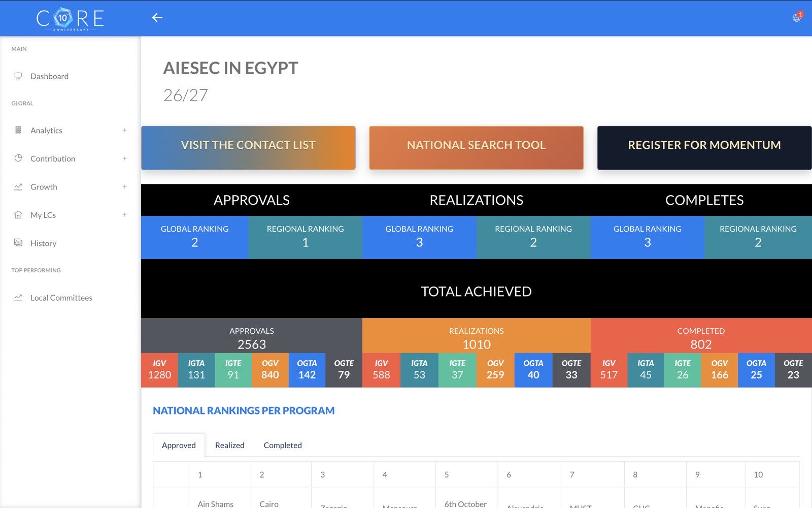Select the Completes Regional Ranking 2 tile
Viewport: 812px width, 508px height.
pyautogui.click(x=758, y=237)
